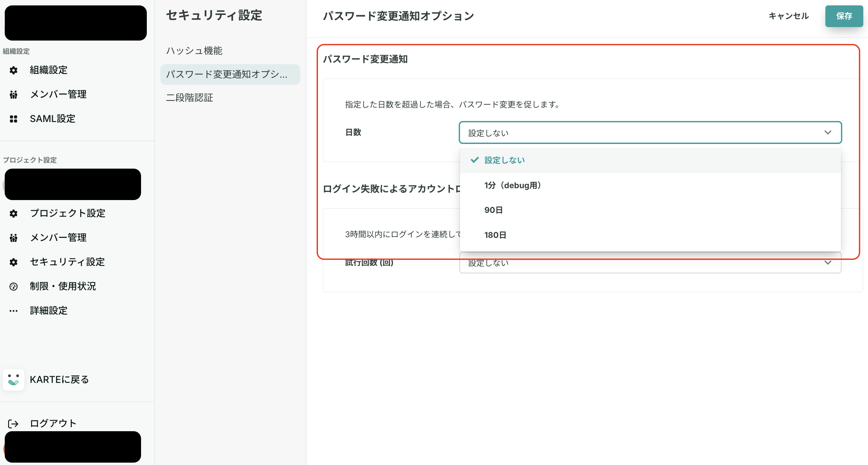Select the パスワード変更通知オプシ... tab

230,74
